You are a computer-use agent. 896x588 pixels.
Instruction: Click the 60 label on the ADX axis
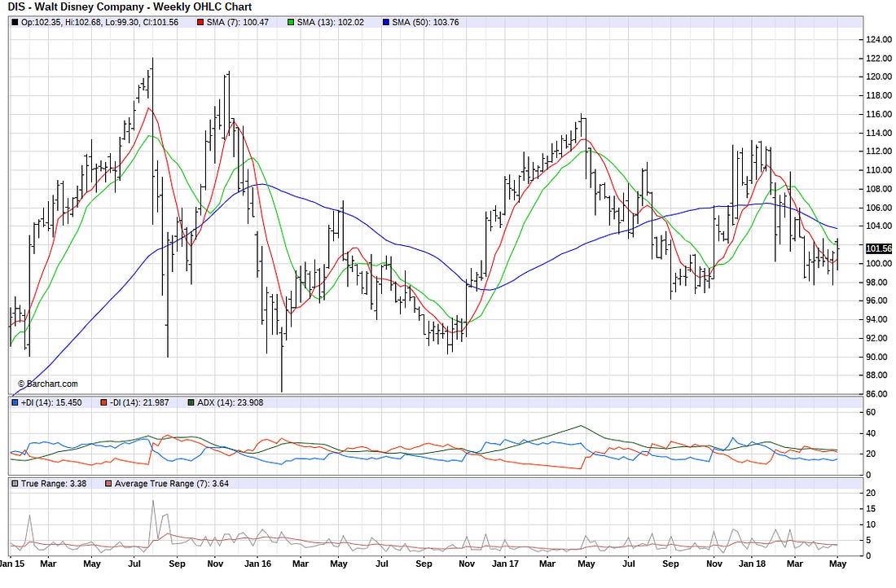tap(871, 413)
